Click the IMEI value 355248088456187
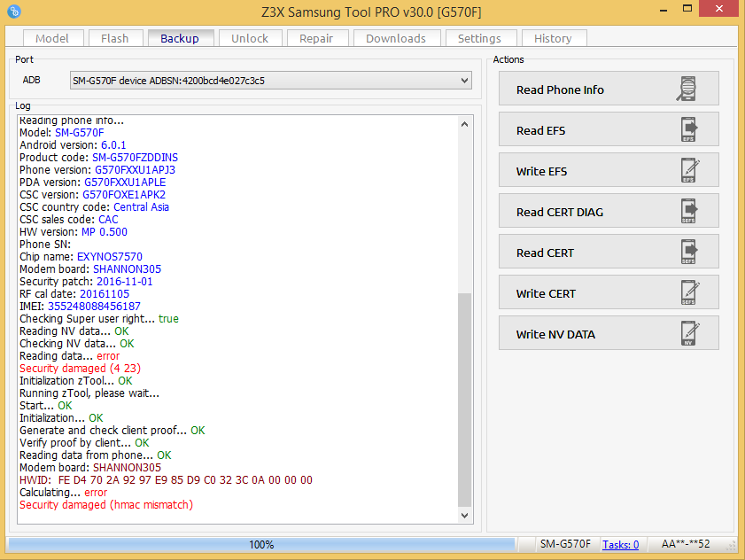The height and width of the screenshot is (560, 745). 94,307
